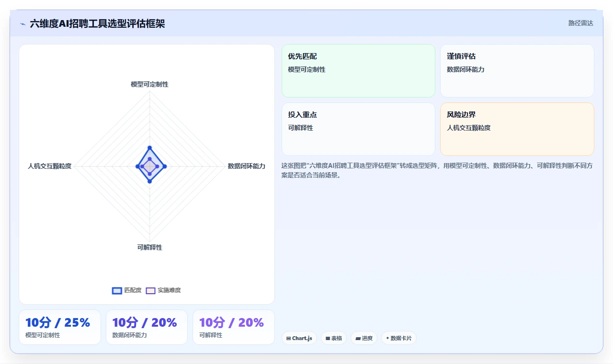This screenshot has width=613, height=364.
Task: Click the 数据闭环能力 radar axis label
Action: [247, 166]
